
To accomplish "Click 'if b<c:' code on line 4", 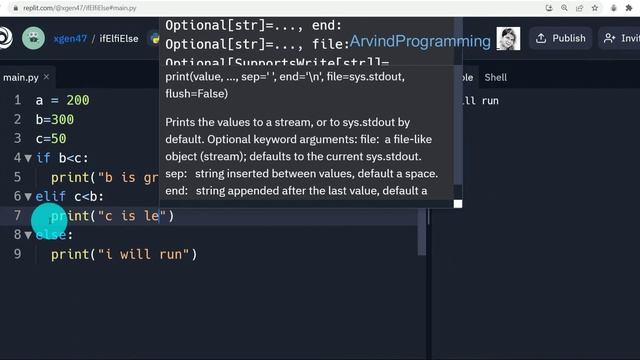I will tap(62, 158).
